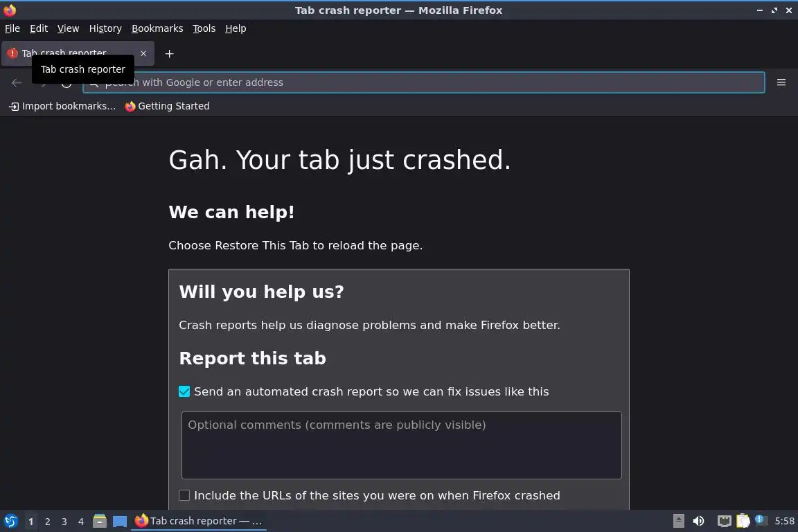
Task: Switch to workspace 3 in pager
Action: coord(64,522)
